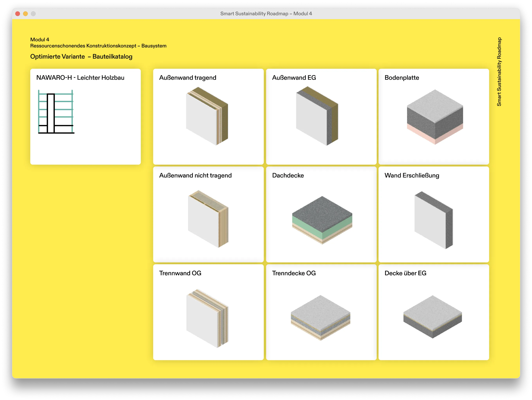Click the Trenndecke OG floor slab illustration
532x400 pixels.
click(320, 317)
